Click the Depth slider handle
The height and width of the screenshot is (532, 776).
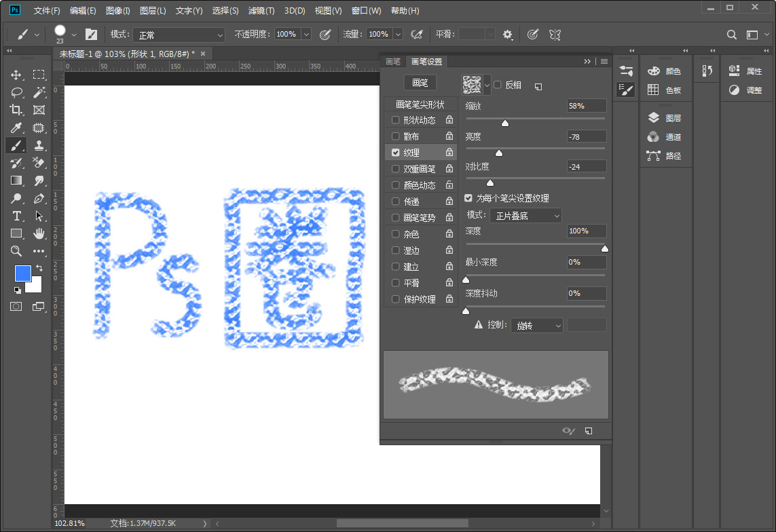click(x=605, y=248)
